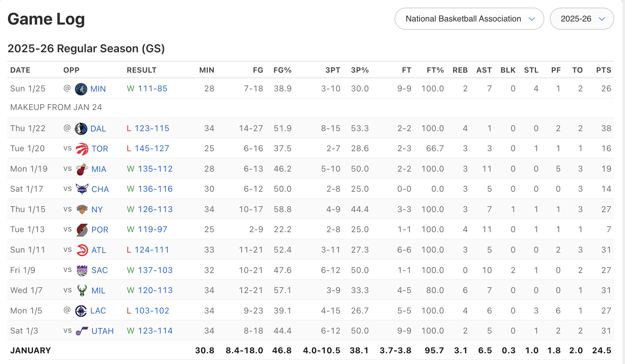Open the L 123-115 Dallas game result
The width and height of the screenshot is (625, 364).
point(148,128)
